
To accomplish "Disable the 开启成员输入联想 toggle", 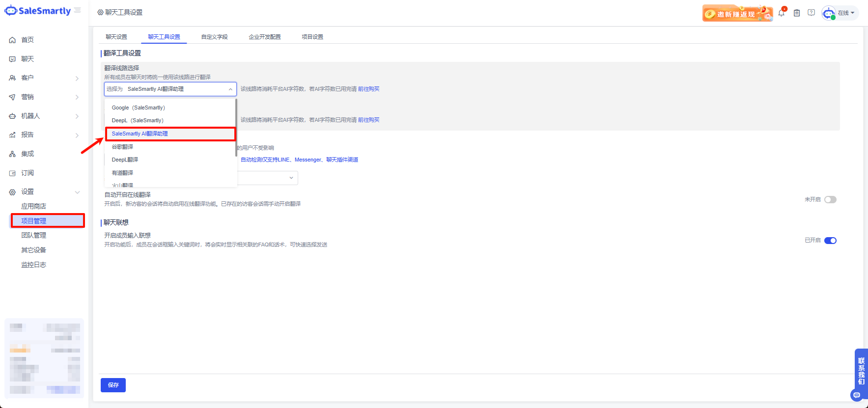I will (x=830, y=241).
